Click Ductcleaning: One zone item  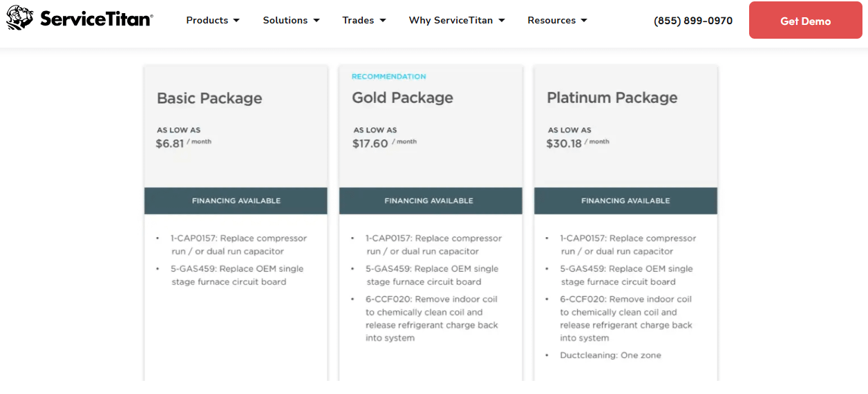pos(611,355)
